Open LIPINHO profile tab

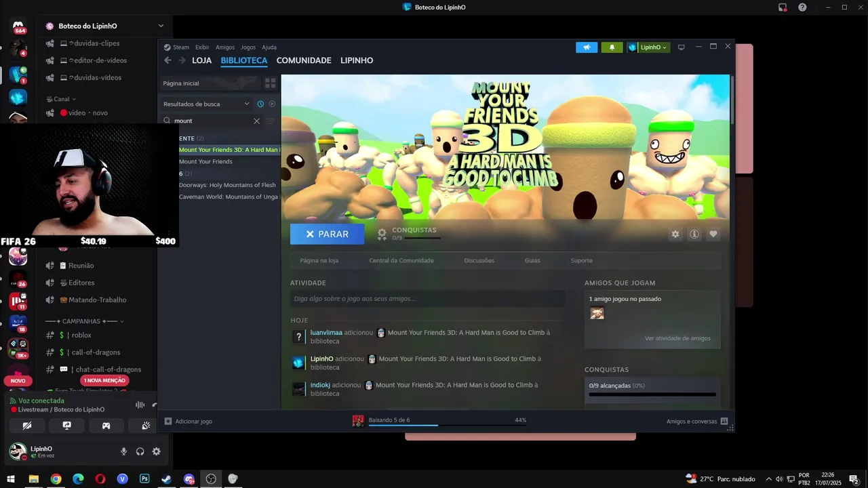(357, 60)
